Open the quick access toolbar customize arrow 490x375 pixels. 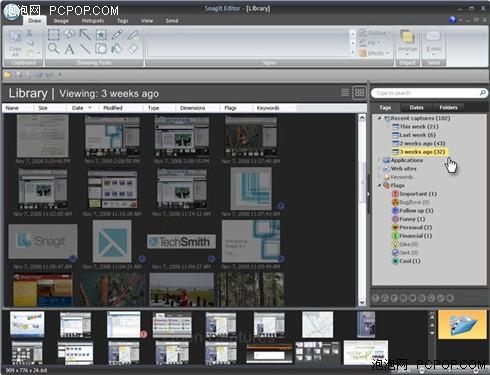[x=60, y=75]
